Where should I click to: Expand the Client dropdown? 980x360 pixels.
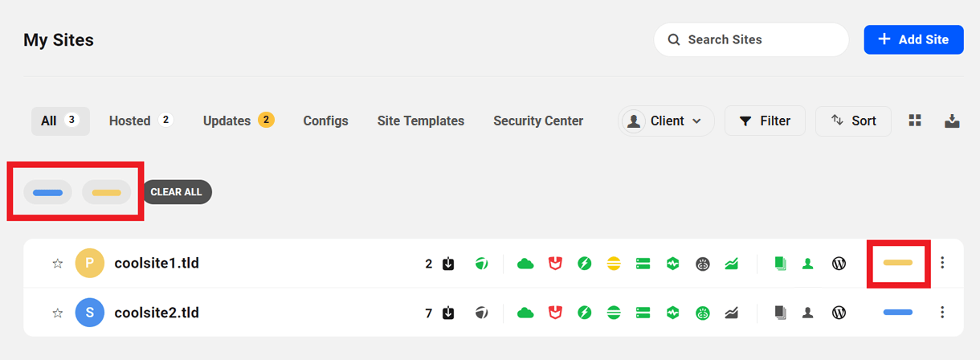666,121
